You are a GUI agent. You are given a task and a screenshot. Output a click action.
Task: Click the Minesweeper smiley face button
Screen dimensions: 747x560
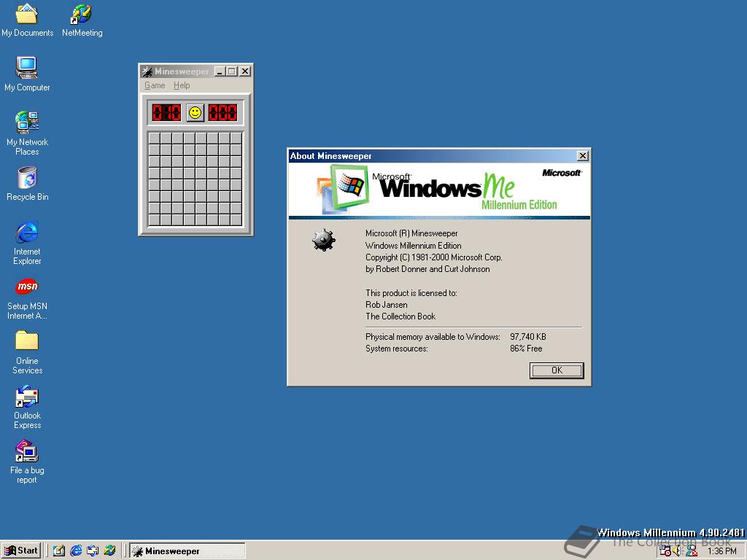[x=196, y=113]
